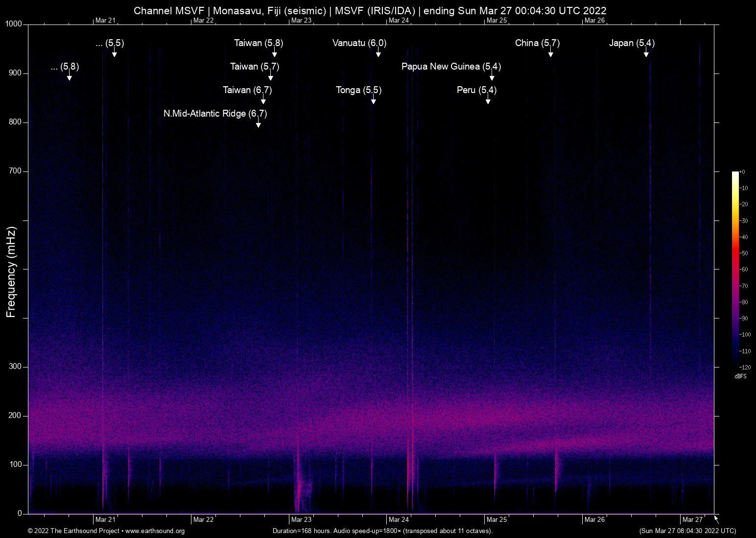Click the Japan (5.4) event marker

tap(632, 43)
